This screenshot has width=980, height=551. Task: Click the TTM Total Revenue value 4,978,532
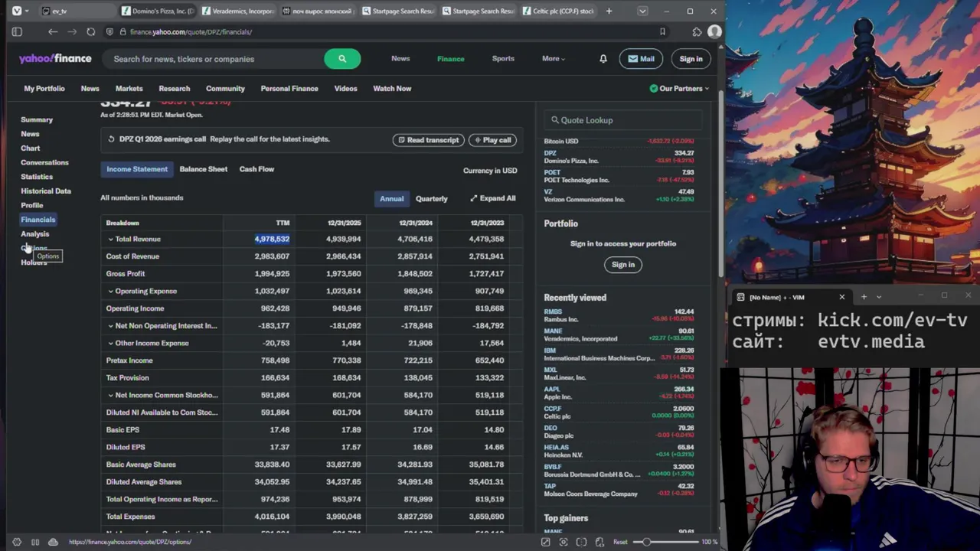(x=272, y=239)
